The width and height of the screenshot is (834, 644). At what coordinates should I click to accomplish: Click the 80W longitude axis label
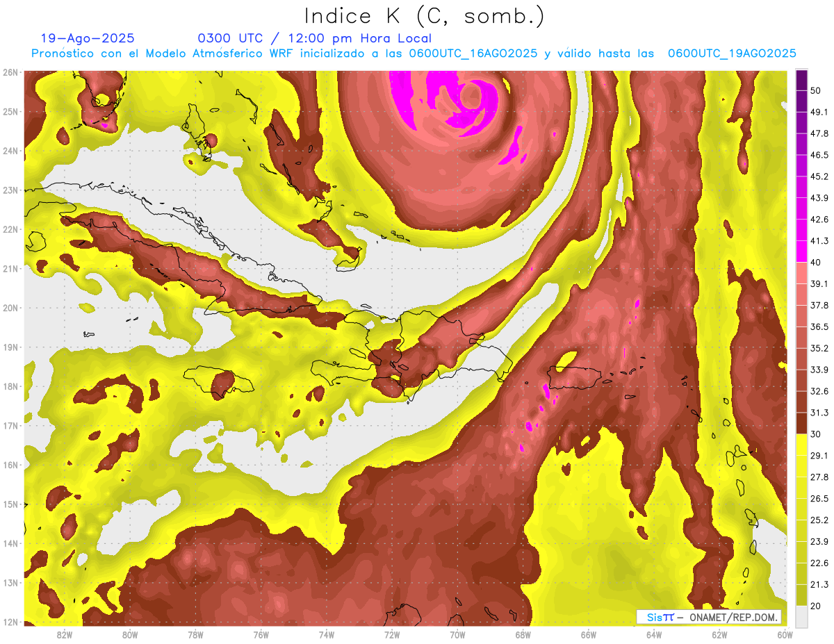pyautogui.click(x=129, y=635)
